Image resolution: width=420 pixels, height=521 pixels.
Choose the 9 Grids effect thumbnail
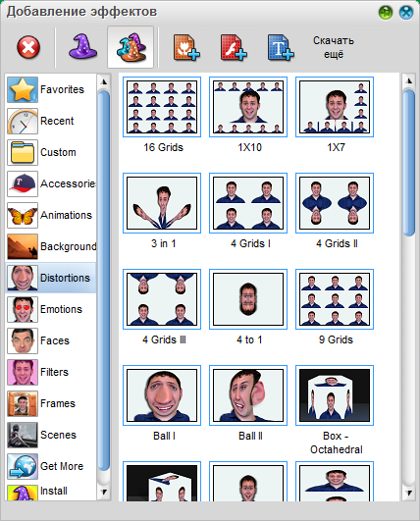[x=335, y=299]
